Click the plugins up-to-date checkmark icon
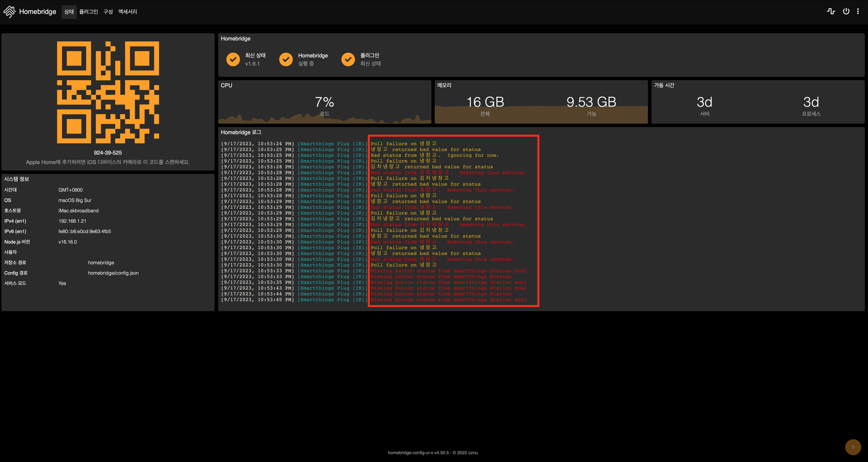868x462 pixels. (x=348, y=59)
